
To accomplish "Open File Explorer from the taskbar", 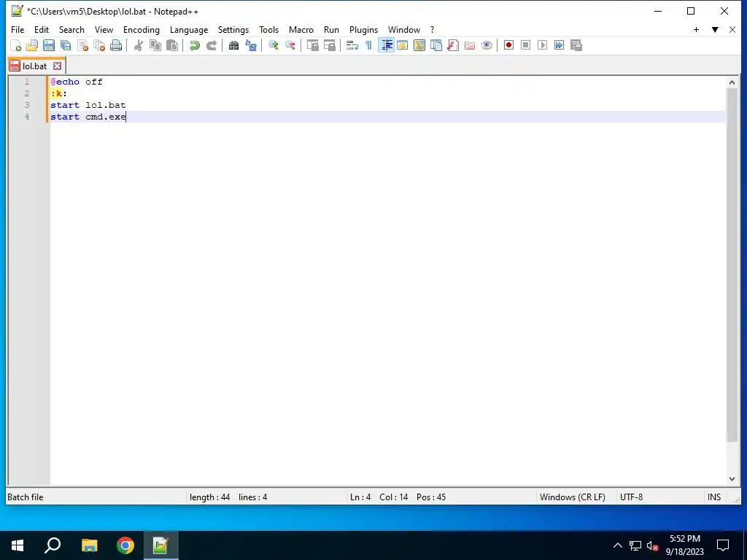I will (x=89, y=545).
